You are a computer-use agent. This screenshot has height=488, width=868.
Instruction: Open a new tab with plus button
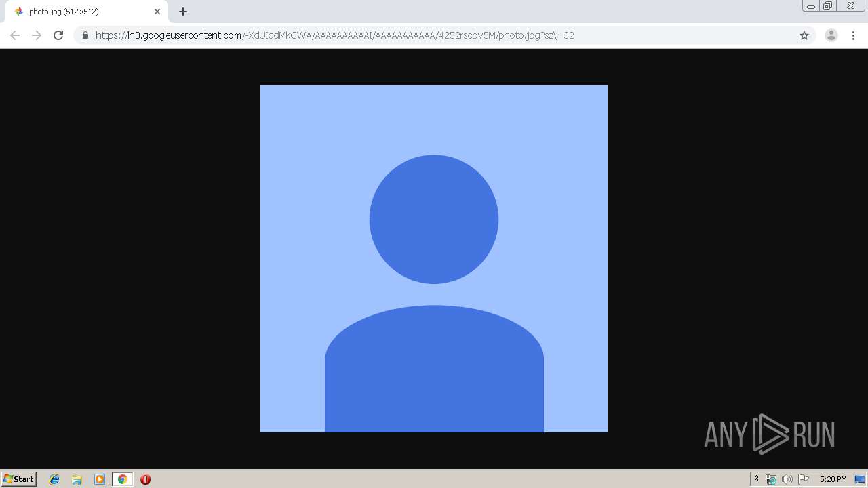[x=183, y=12]
